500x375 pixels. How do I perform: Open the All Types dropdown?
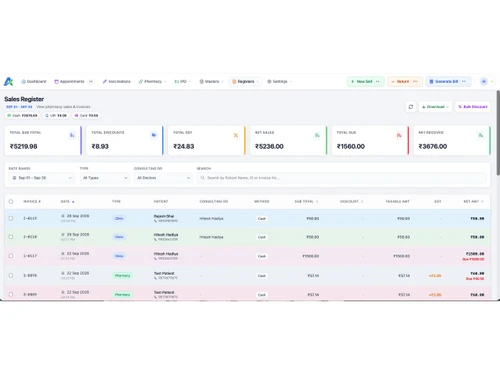105,178
